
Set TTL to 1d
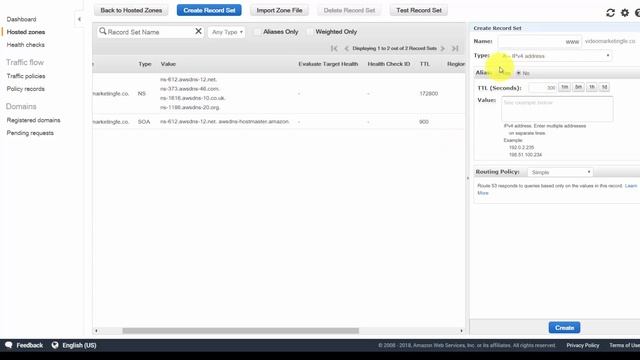pos(604,87)
